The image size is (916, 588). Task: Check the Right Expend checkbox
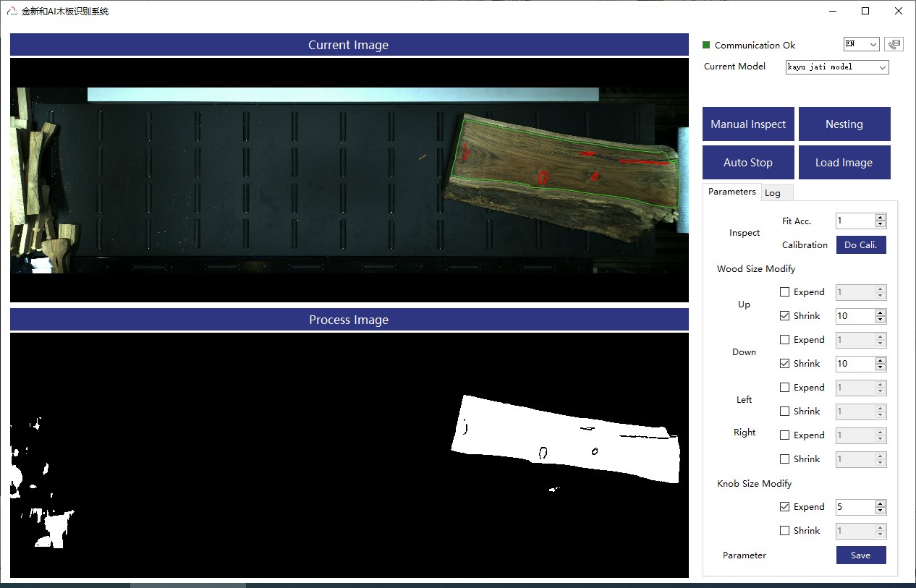coord(784,435)
